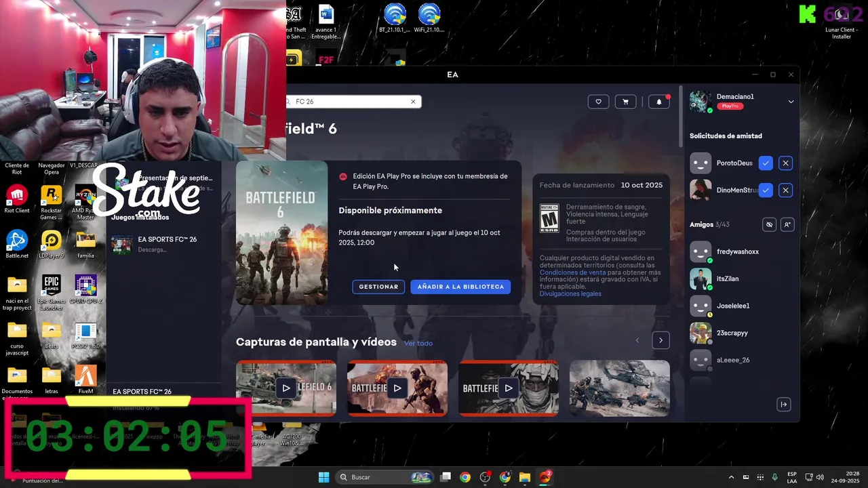Screen dimensions: 868x488
Task: Show hidden system tray icons
Action: tap(731, 477)
